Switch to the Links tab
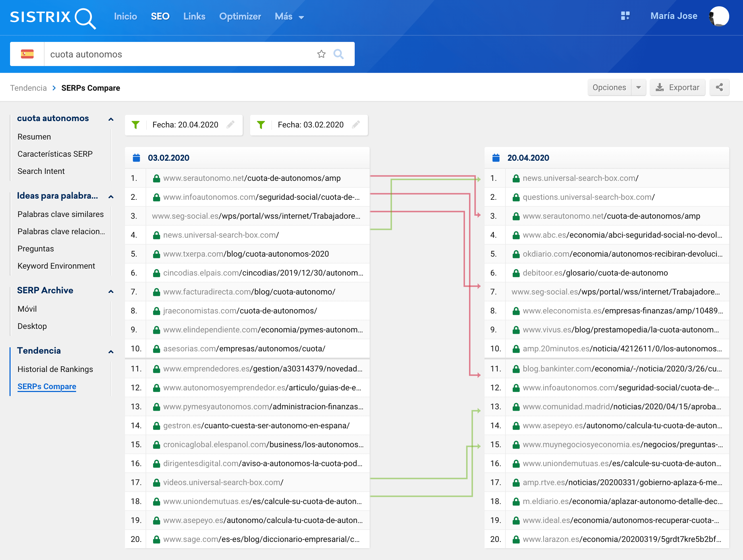 [x=194, y=16]
